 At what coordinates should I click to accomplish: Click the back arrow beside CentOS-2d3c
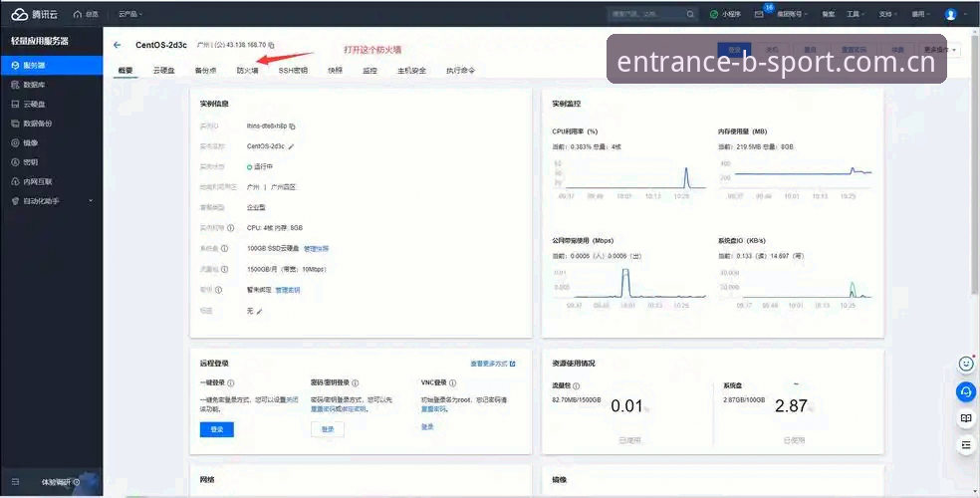point(117,45)
